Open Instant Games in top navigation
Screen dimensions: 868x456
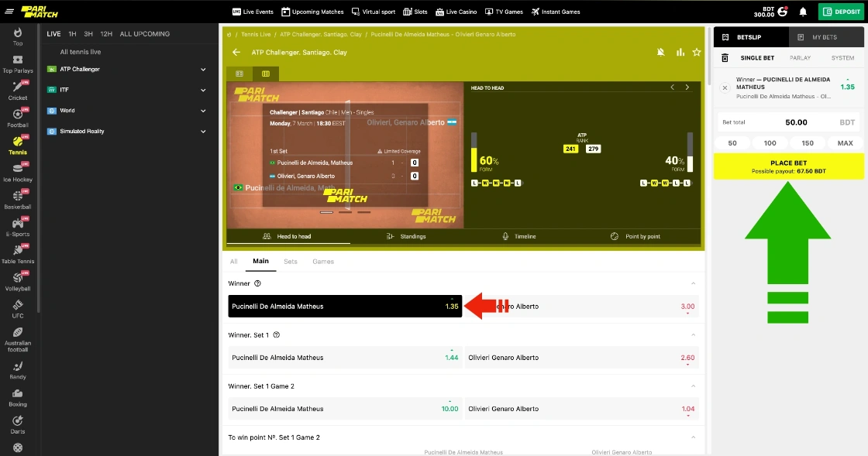point(556,12)
